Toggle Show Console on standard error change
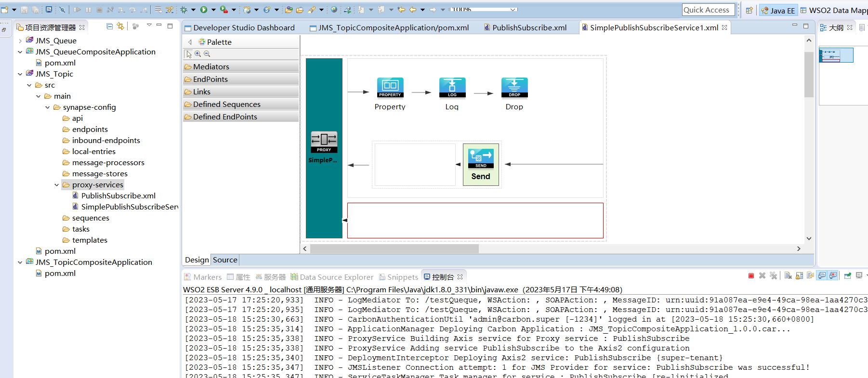Image resolution: width=868 pixels, height=378 pixels. click(833, 275)
